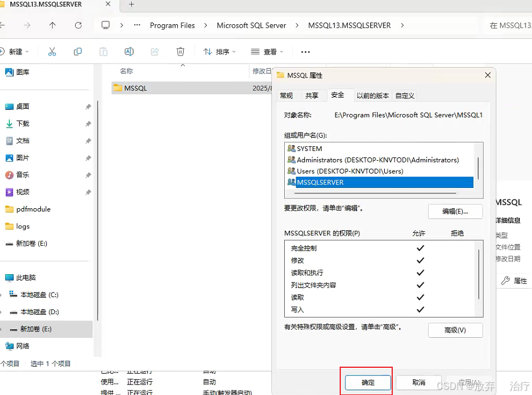The height and width of the screenshot is (395, 532).
Task: Click the search box 在 MSSQL13
Action: [509, 25]
